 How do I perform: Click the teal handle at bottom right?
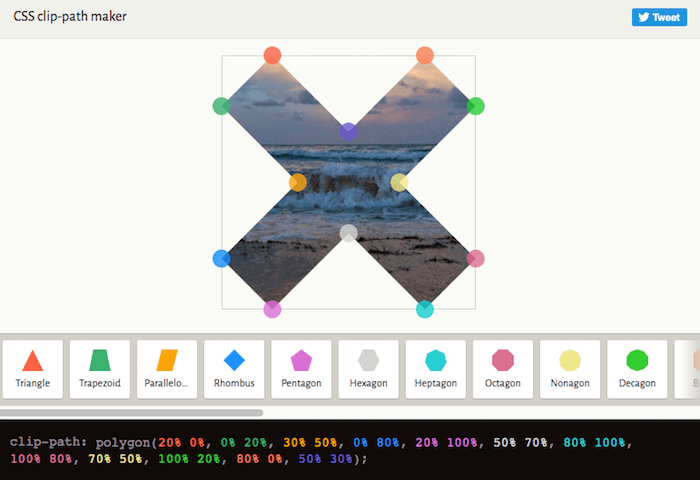click(x=425, y=309)
